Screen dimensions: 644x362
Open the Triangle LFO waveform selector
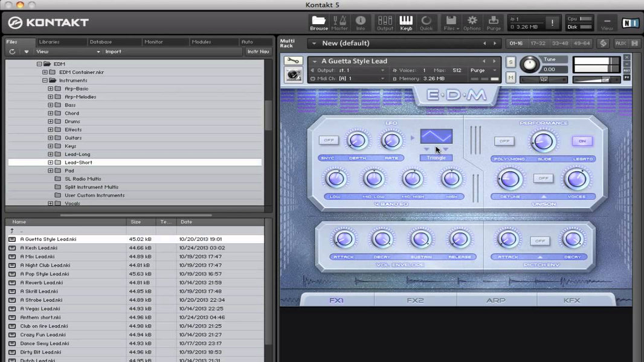[x=436, y=157]
